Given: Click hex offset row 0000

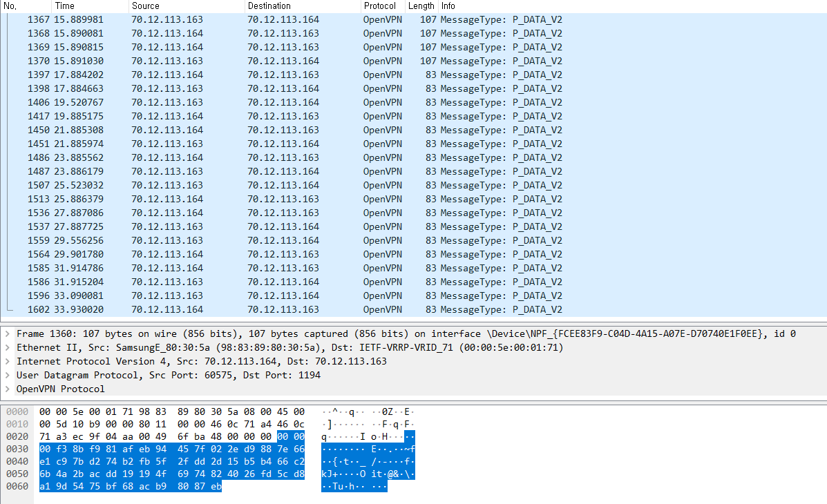Looking at the screenshot, I should pyautogui.click(x=17, y=411).
